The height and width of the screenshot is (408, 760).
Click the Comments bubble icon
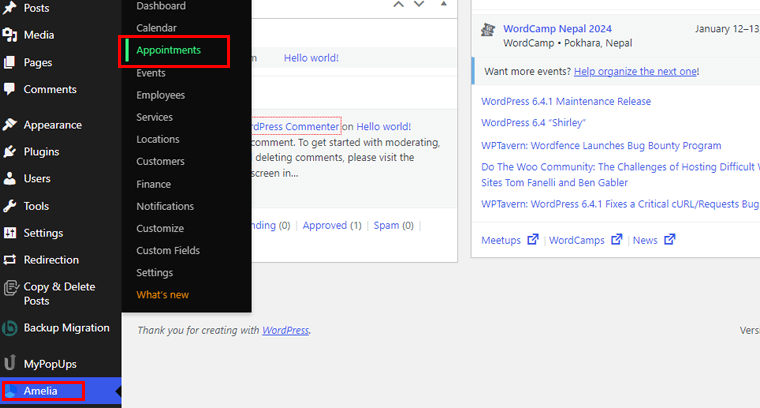coord(10,89)
